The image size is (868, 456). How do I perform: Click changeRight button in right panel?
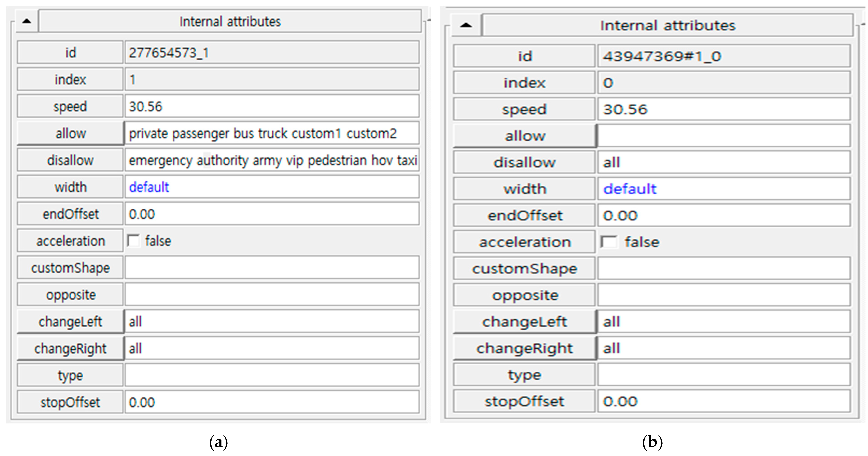(525, 348)
